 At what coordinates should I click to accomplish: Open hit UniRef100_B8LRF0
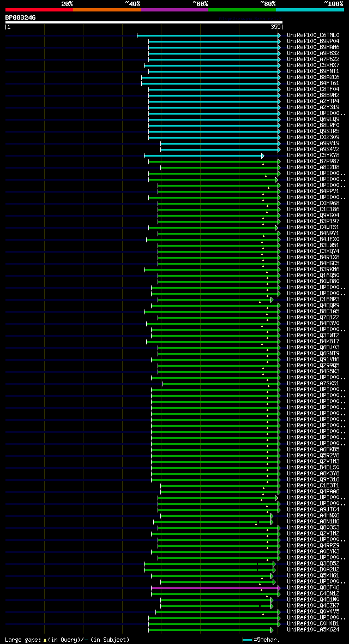[313, 126]
